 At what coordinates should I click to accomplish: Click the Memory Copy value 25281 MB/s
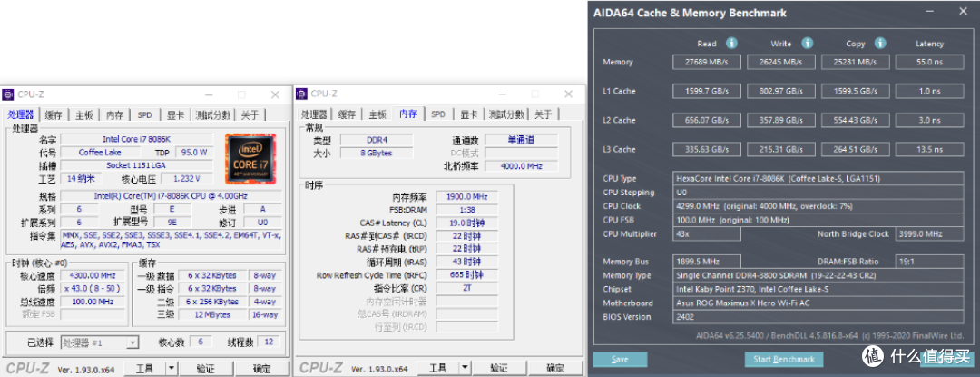tap(855, 62)
